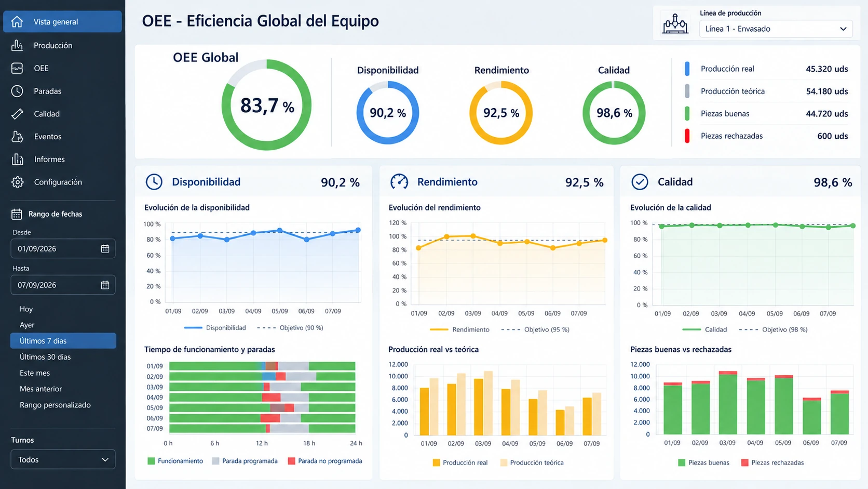Toggle Piezas rechazadas legend under bar chart
Viewport: 868px width, 489px height.
click(772, 462)
